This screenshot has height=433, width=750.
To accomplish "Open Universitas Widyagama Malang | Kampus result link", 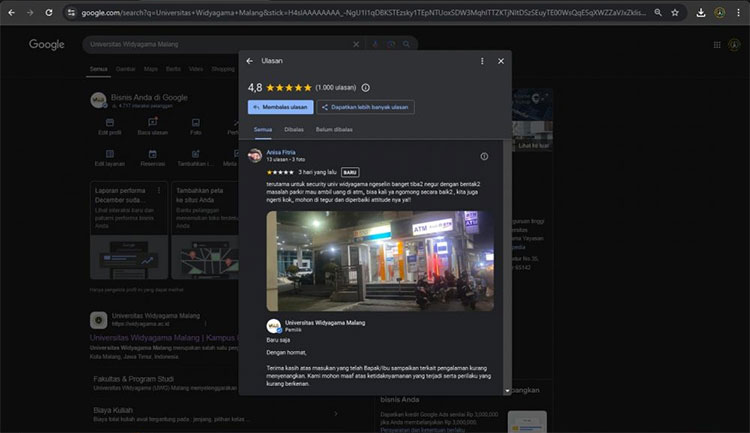I will pyautogui.click(x=162, y=338).
